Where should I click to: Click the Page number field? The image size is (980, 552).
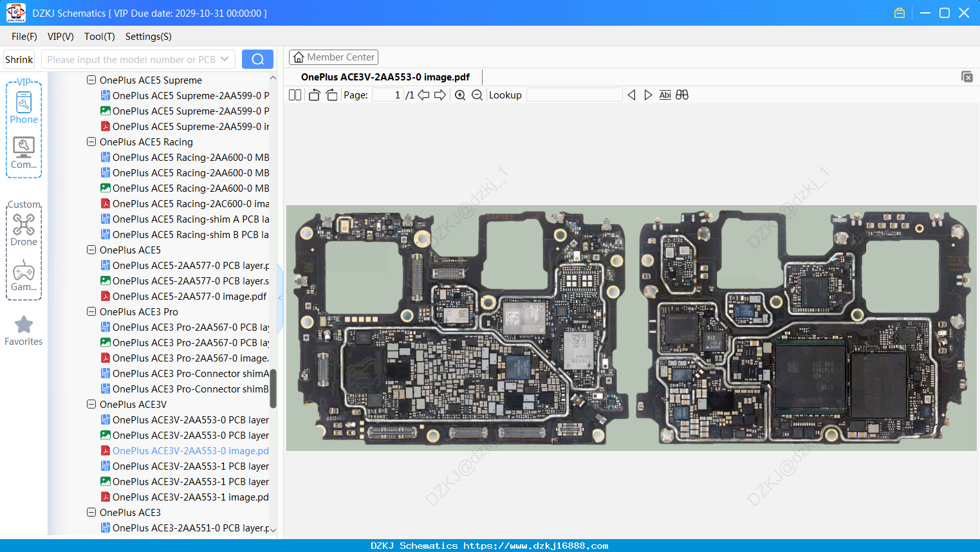[388, 95]
